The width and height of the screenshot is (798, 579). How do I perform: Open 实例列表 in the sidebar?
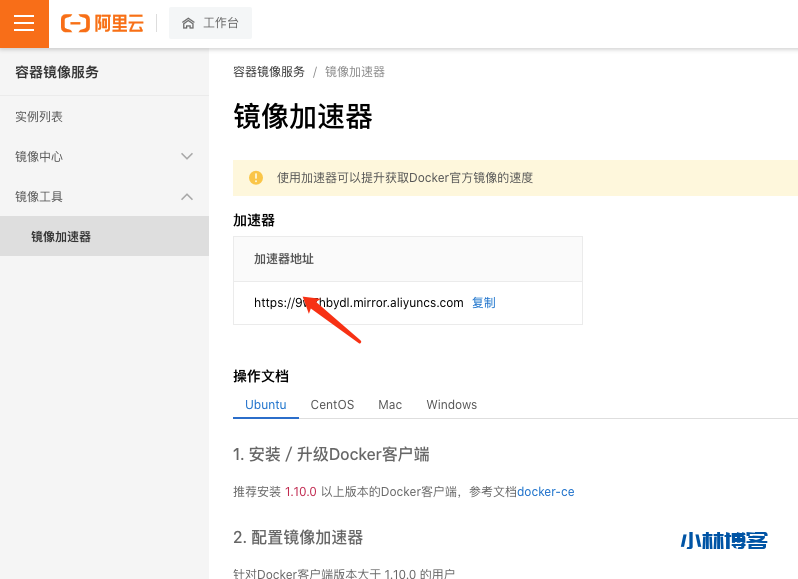(x=39, y=117)
